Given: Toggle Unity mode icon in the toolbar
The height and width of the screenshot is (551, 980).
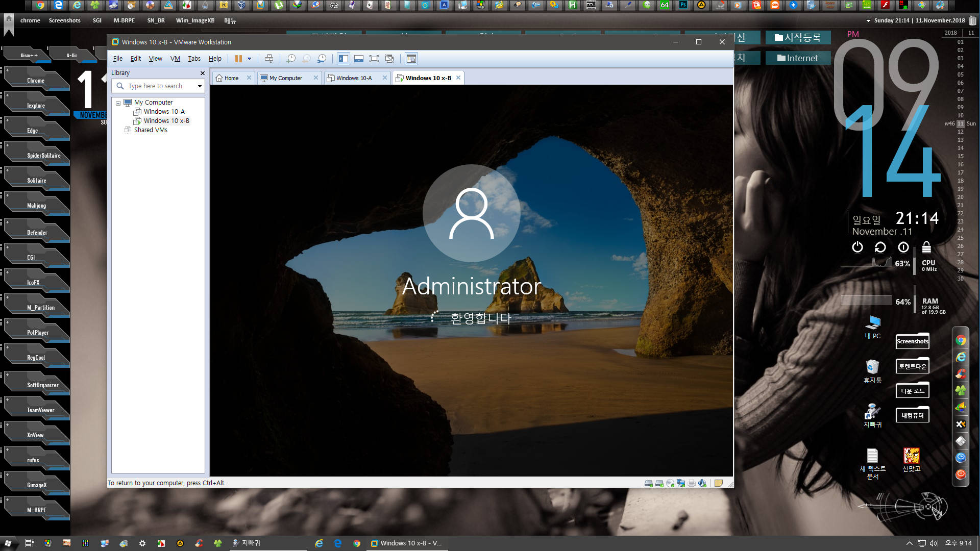Looking at the screenshot, I should [389, 59].
